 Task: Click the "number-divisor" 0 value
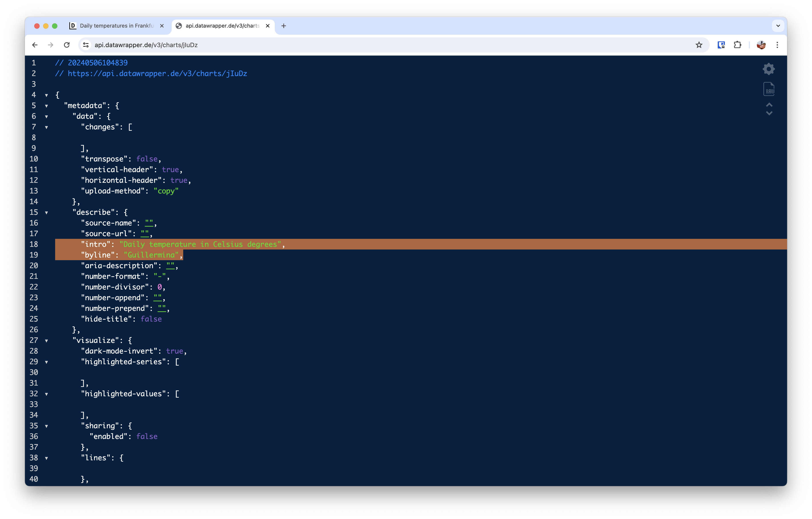pos(159,287)
